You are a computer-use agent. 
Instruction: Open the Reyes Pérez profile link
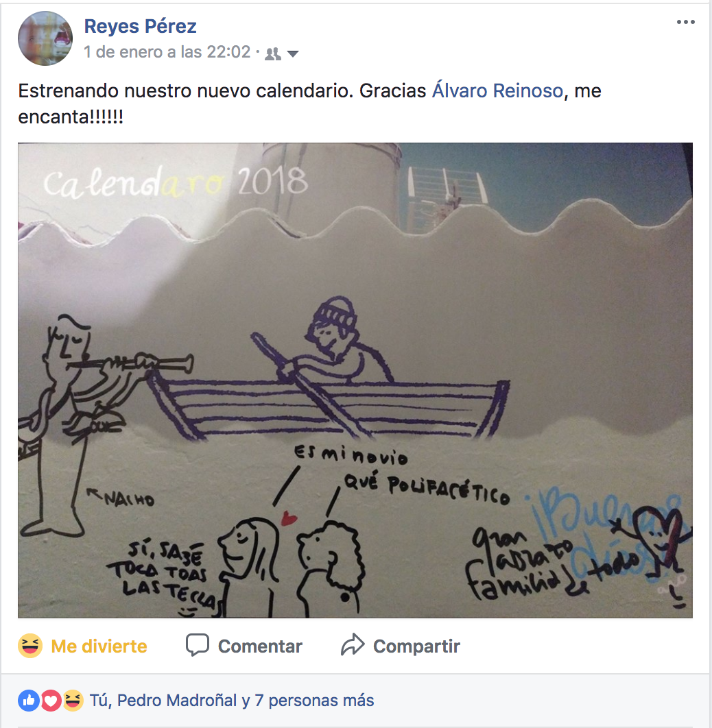pyautogui.click(x=140, y=26)
